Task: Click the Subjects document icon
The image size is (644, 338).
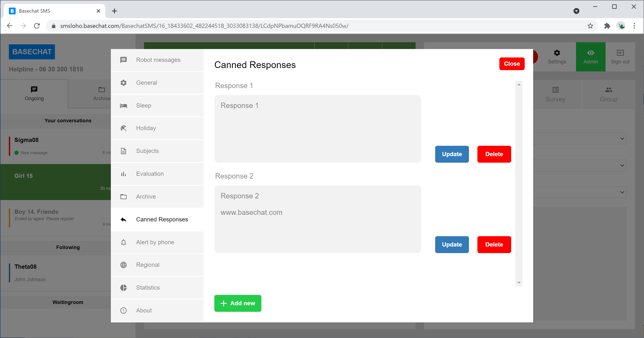Action: pyautogui.click(x=124, y=151)
